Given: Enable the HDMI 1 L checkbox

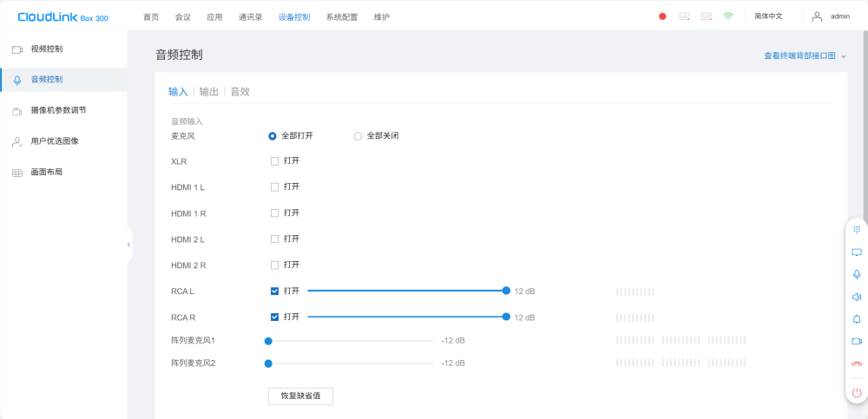Looking at the screenshot, I should click(274, 187).
